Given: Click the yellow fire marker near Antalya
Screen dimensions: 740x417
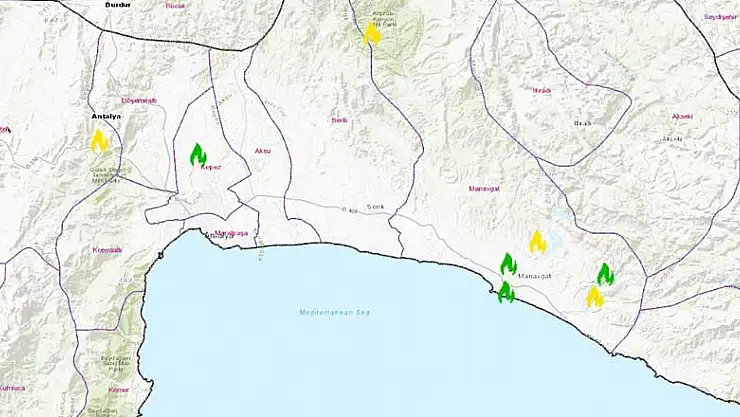Looking at the screenshot, I should [x=99, y=141].
